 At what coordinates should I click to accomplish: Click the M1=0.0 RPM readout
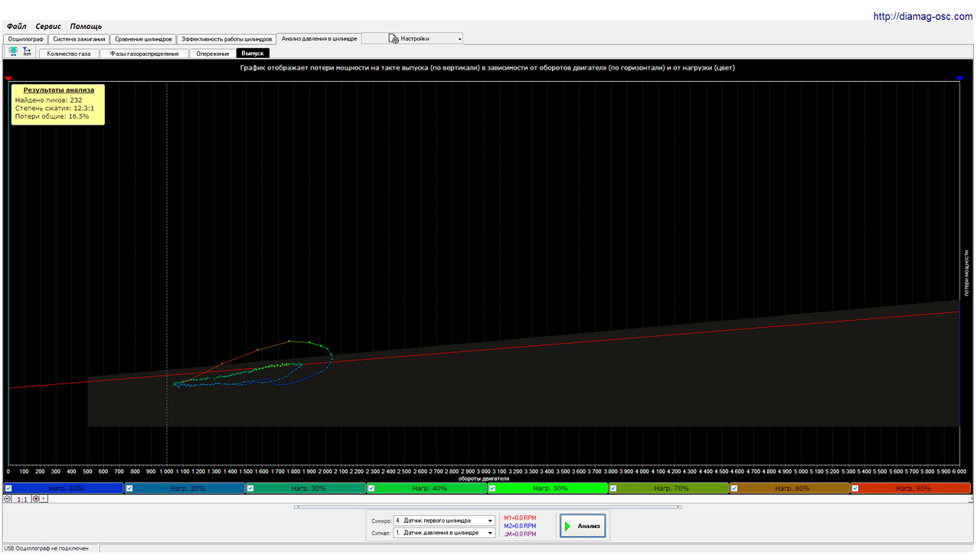pyautogui.click(x=521, y=518)
